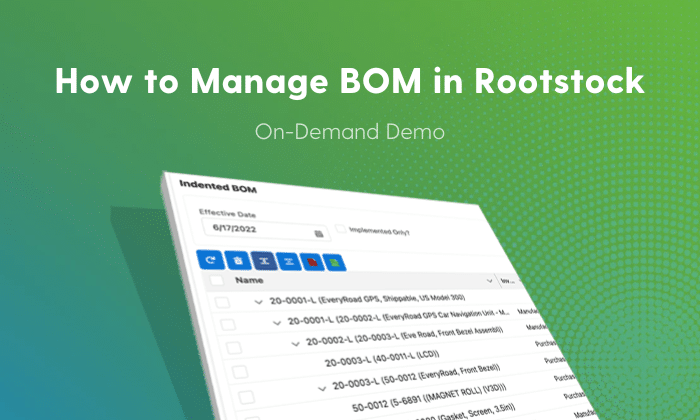
Task: Select the checkbox for the 50-0012 EveryRoad Front Bezel row
Action: pos(246,397)
